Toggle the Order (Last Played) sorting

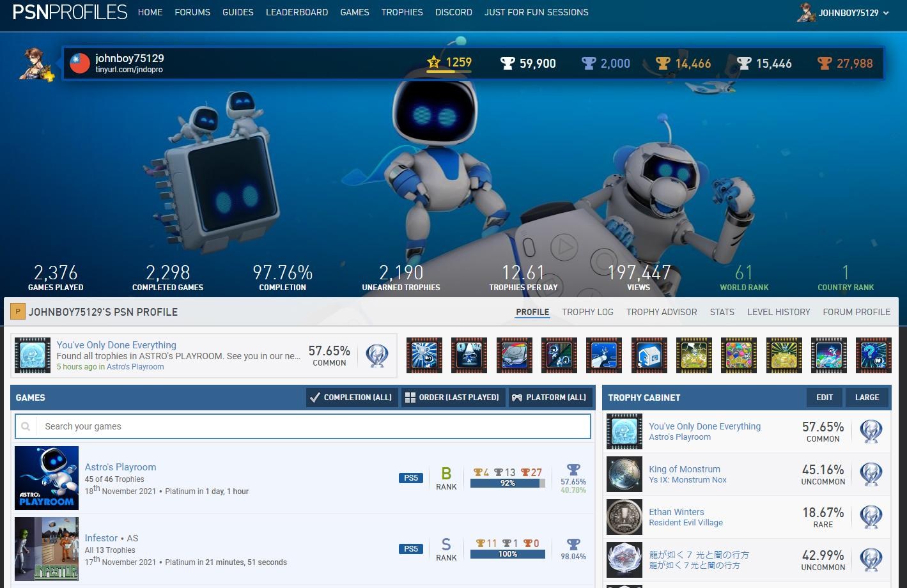click(x=453, y=398)
